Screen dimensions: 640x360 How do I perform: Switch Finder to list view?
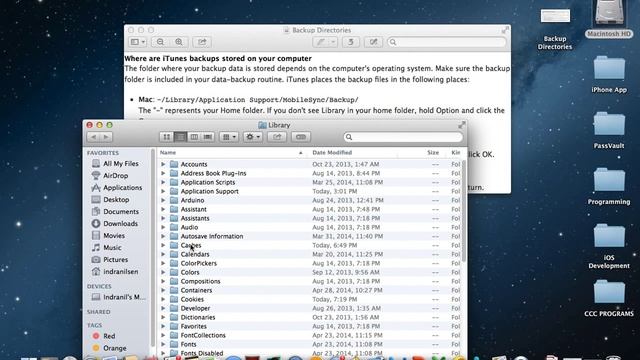point(180,137)
